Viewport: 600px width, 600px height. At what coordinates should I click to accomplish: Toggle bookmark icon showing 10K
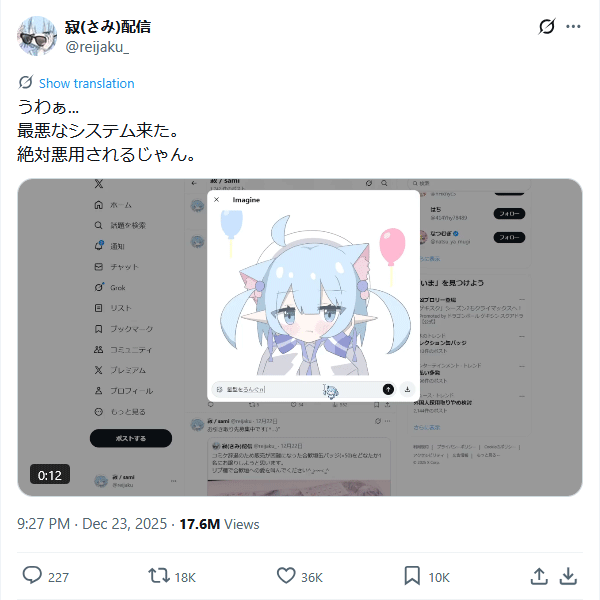(x=412, y=576)
